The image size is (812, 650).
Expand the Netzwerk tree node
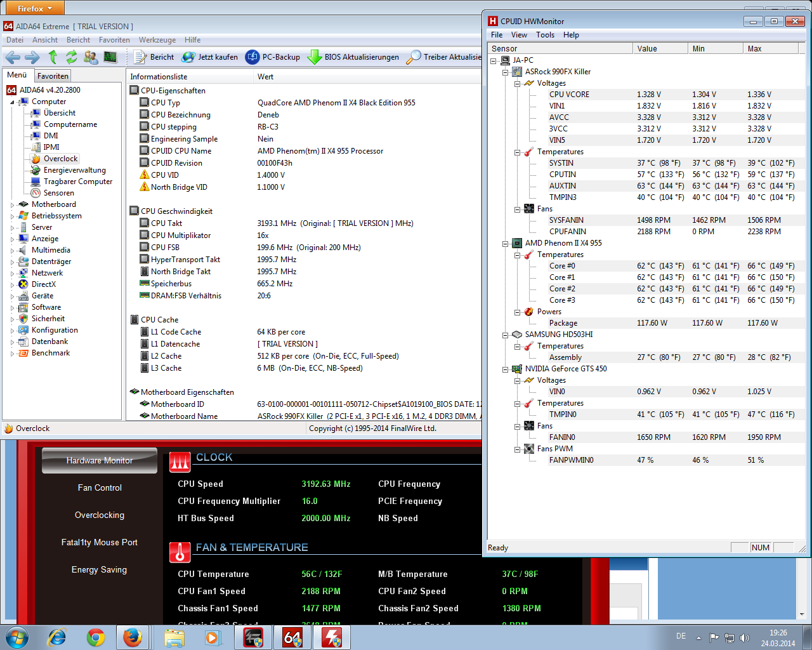[12, 273]
